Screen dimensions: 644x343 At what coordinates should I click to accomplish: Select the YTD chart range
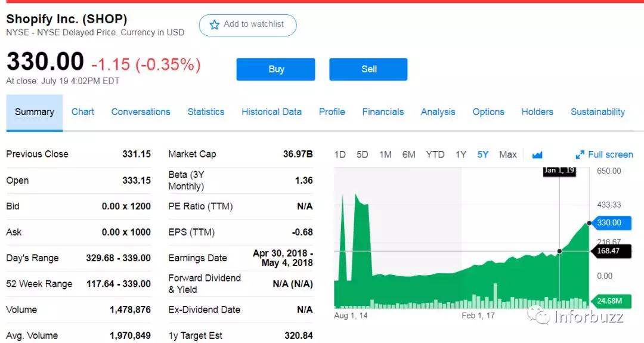pos(435,154)
